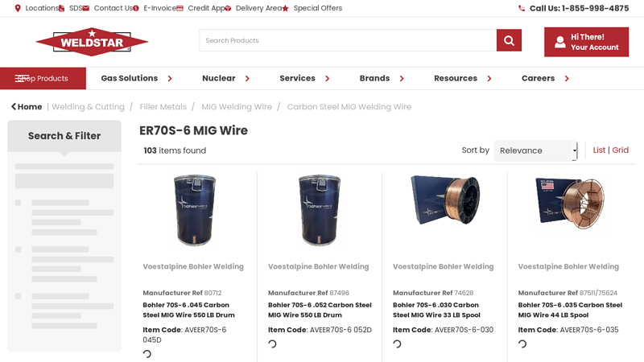This screenshot has width=644, height=362.
Task: Expand the Resources menu chevron
Action: point(489,78)
